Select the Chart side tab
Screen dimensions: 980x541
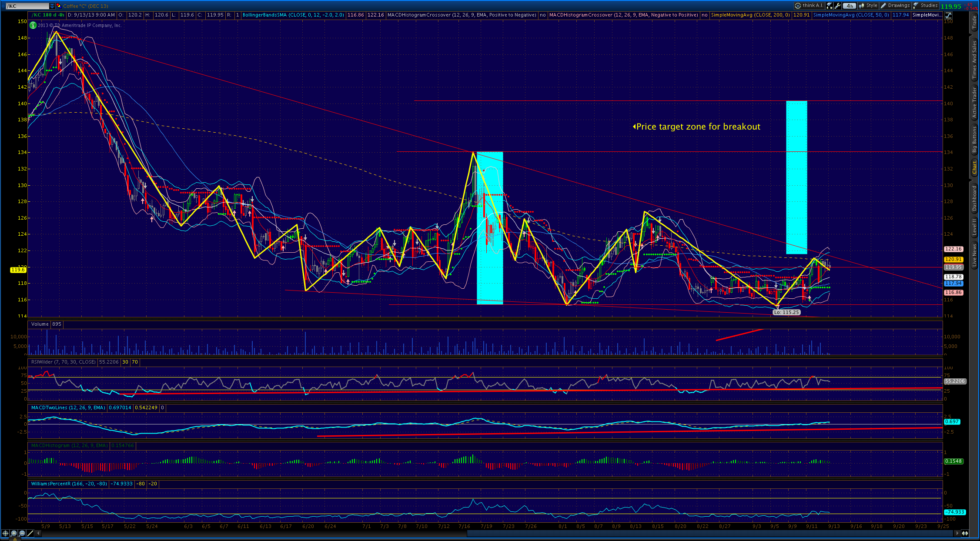pos(975,167)
